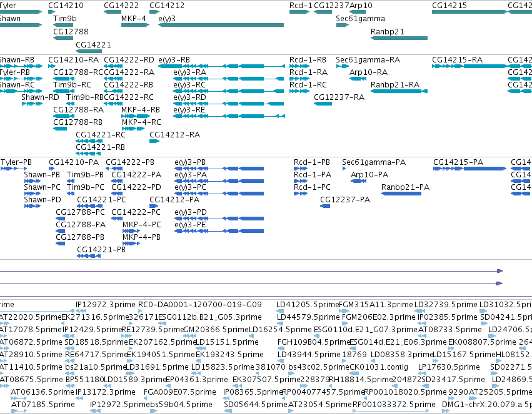Click protein Arp10-PA
Image resolution: width=532 pixels, height=414 pixels.
click(358, 181)
